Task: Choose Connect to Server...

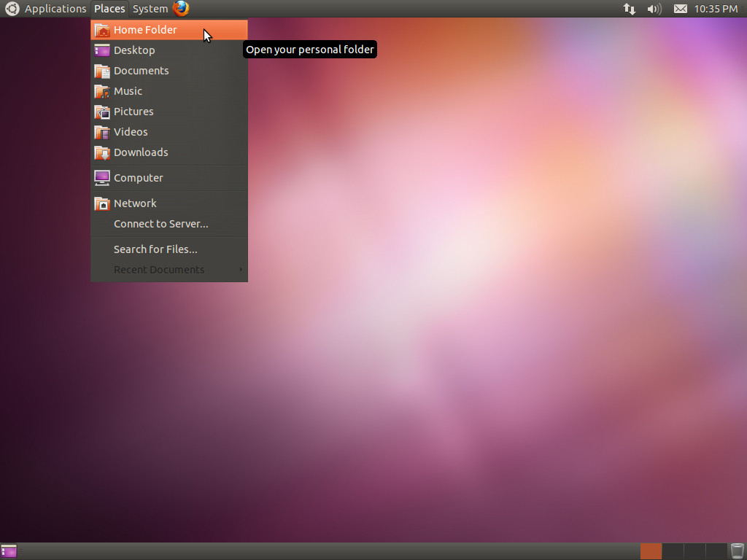Action: (169, 224)
